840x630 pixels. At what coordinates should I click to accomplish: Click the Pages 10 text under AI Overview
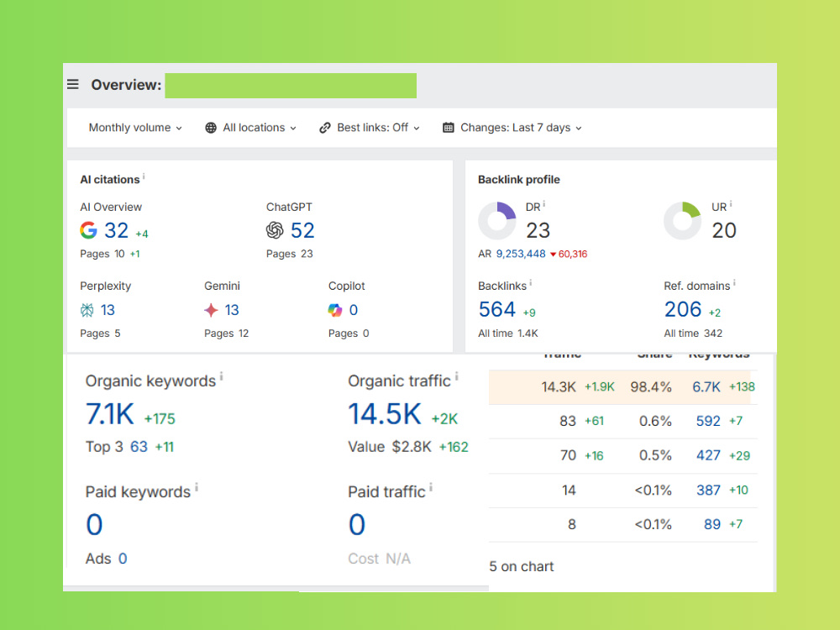102,254
